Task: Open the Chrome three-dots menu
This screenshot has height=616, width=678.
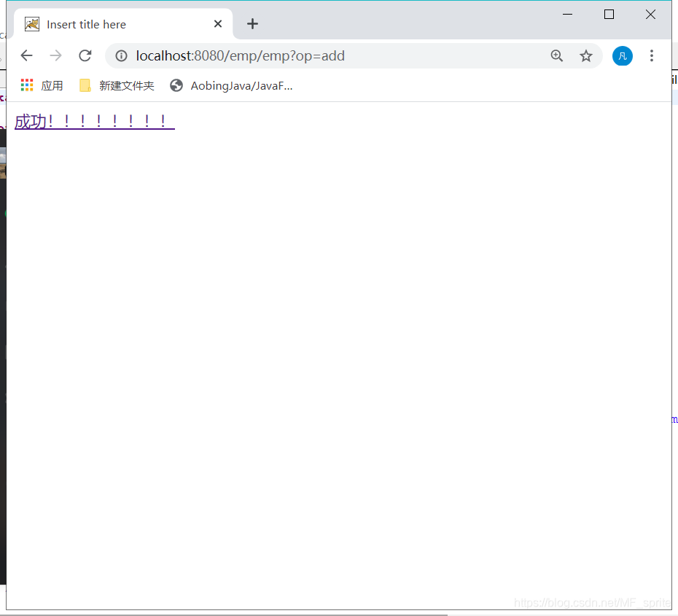Action: click(x=652, y=55)
